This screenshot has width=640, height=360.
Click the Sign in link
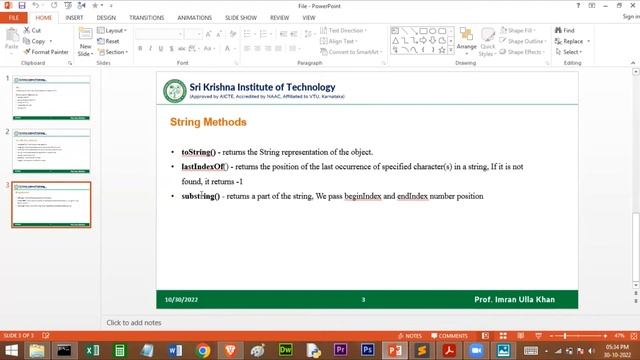coord(631,16)
